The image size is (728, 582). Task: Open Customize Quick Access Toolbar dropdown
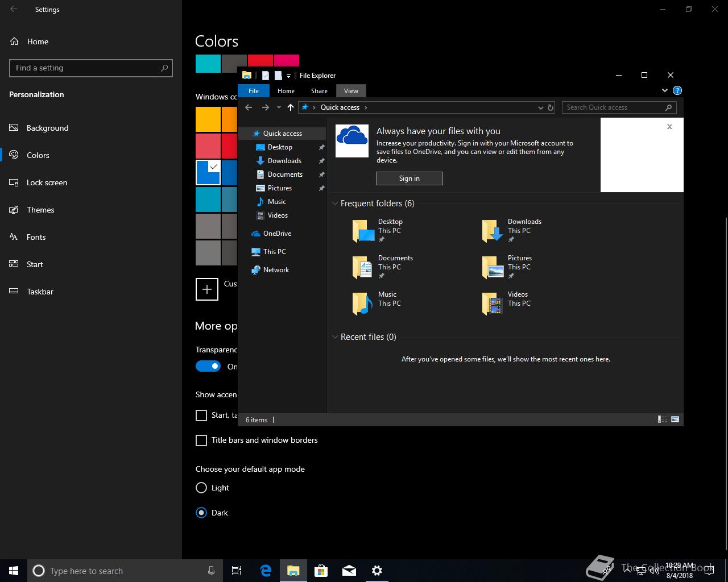point(288,76)
